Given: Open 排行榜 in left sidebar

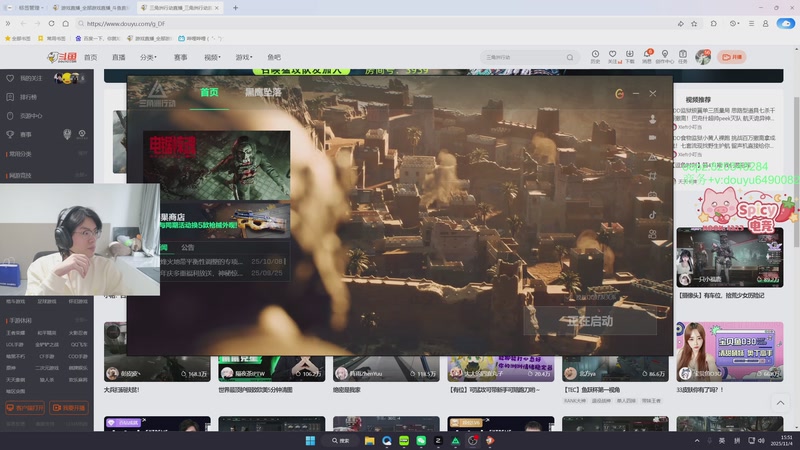Looking at the screenshot, I should click(x=28, y=97).
